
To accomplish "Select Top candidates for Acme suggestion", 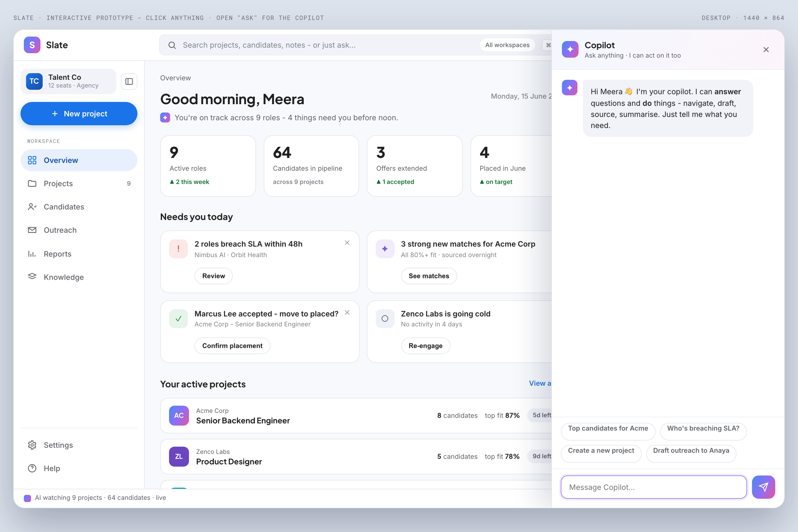I will pos(608,432).
